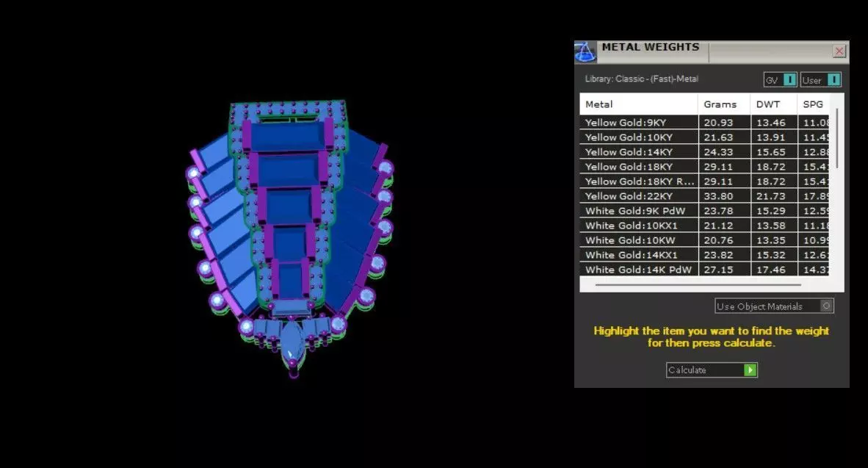Screen dimensions: 868x468
Task: Click the horizontal scrollbar under metals table
Action: tap(698, 284)
